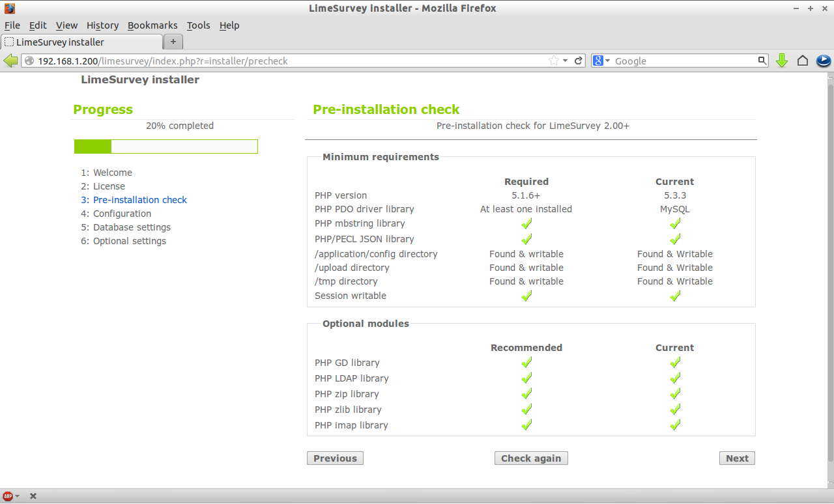Click the Adblock Plus icon in status bar

click(8, 496)
